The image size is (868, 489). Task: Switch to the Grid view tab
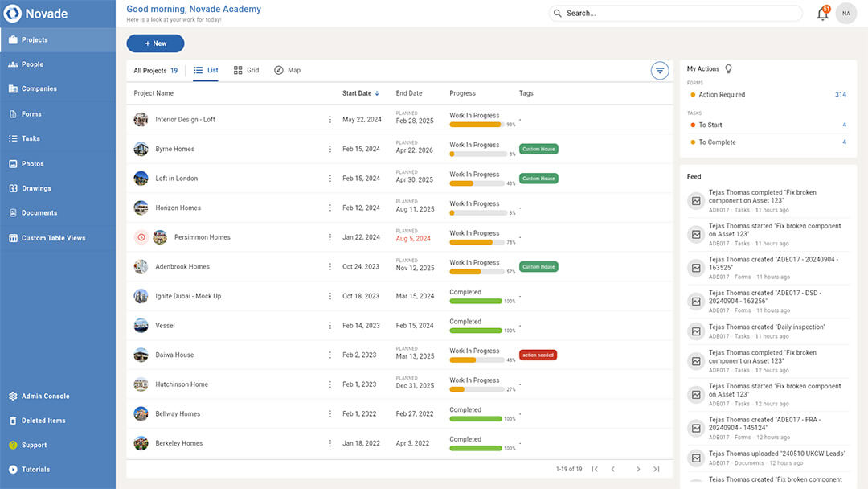point(246,70)
